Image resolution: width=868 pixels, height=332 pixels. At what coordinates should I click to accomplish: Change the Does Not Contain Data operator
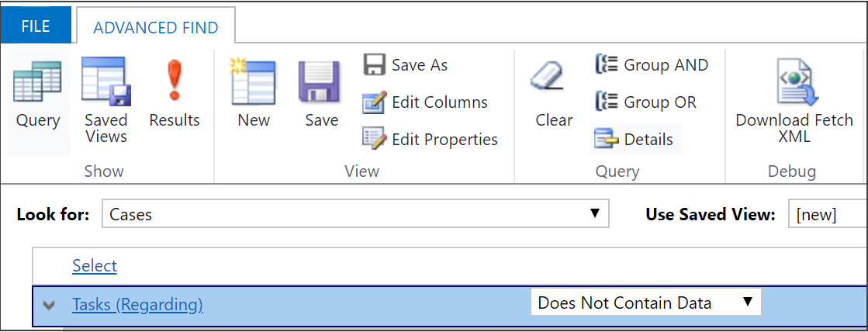645,303
